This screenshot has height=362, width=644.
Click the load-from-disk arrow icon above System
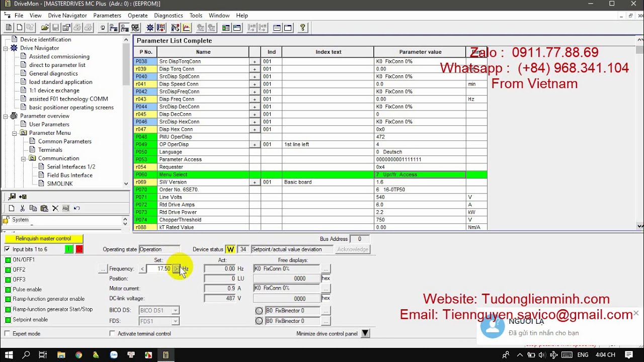point(23,197)
